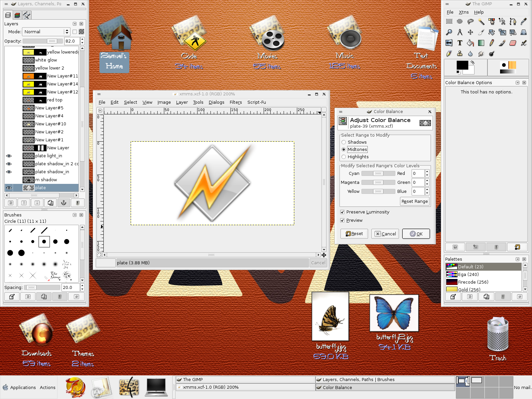Open the Xtns menu in the GIMP toolbox
The height and width of the screenshot is (399, 532).
pos(463,12)
